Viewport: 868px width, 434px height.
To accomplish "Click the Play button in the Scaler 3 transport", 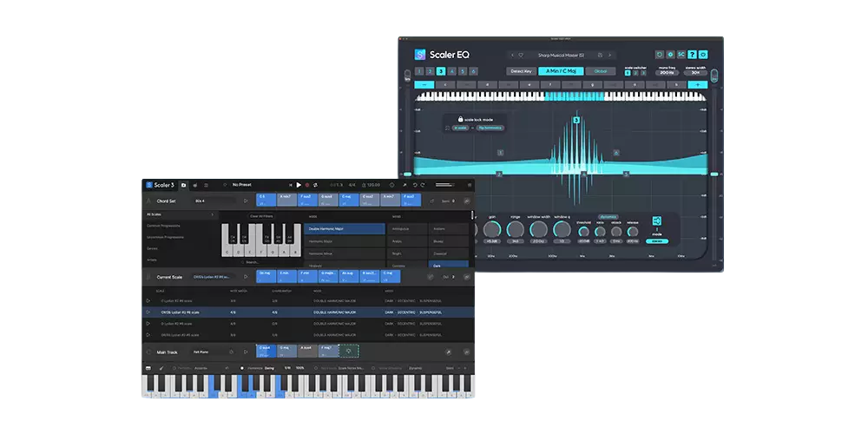I will 299,185.
